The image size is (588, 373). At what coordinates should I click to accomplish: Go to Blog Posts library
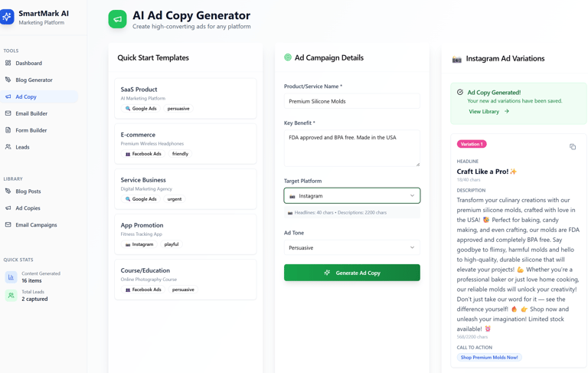click(28, 191)
